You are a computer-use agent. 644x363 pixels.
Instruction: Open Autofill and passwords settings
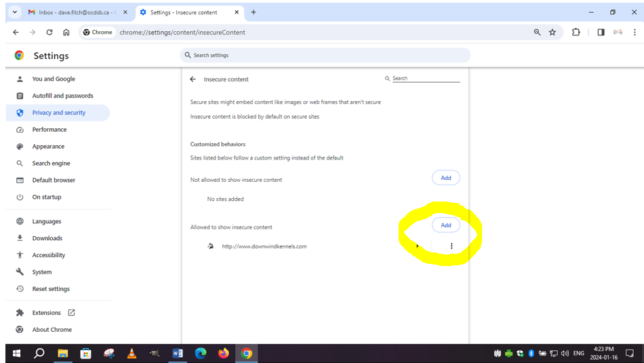tap(62, 96)
